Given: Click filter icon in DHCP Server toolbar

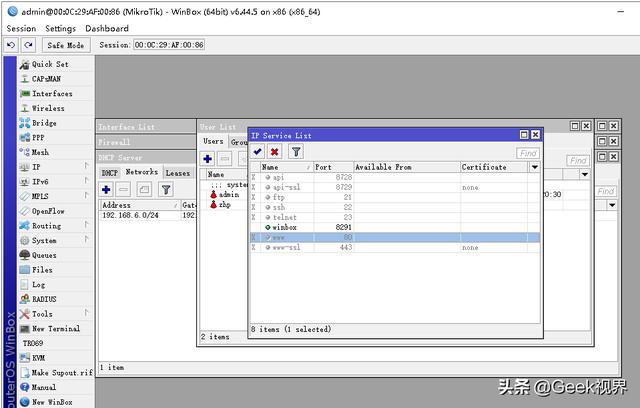Looking at the screenshot, I should [x=166, y=189].
